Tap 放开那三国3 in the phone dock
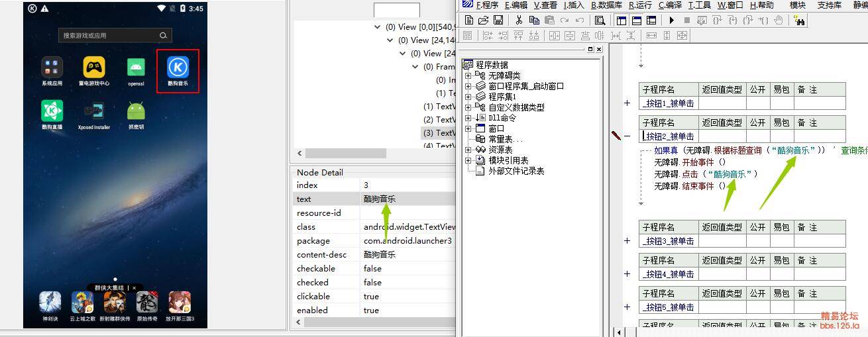The image size is (868, 337). tap(180, 307)
